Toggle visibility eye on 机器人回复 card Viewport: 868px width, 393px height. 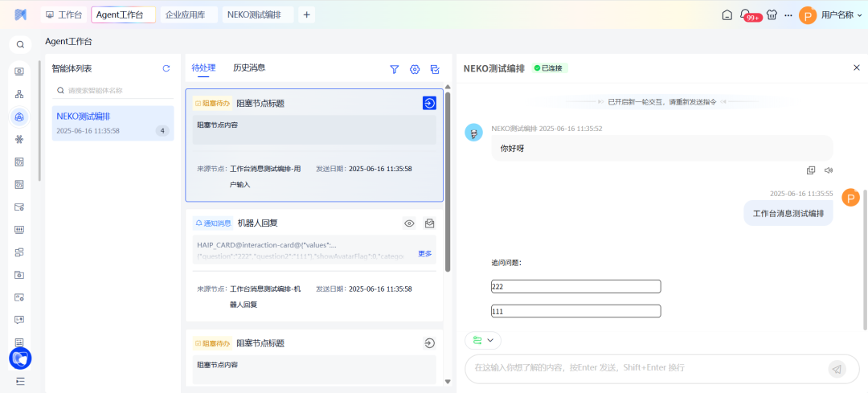pyautogui.click(x=409, y=223)
